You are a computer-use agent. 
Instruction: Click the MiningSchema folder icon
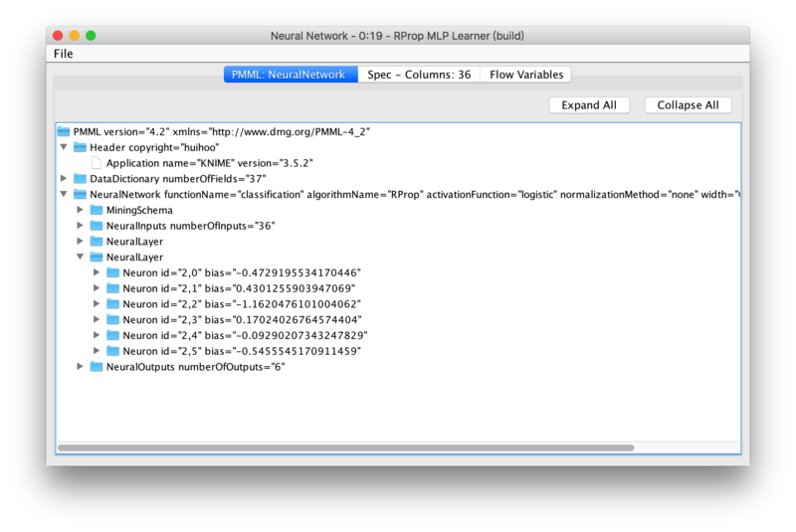pyautogui.click(x=97, y=210)
